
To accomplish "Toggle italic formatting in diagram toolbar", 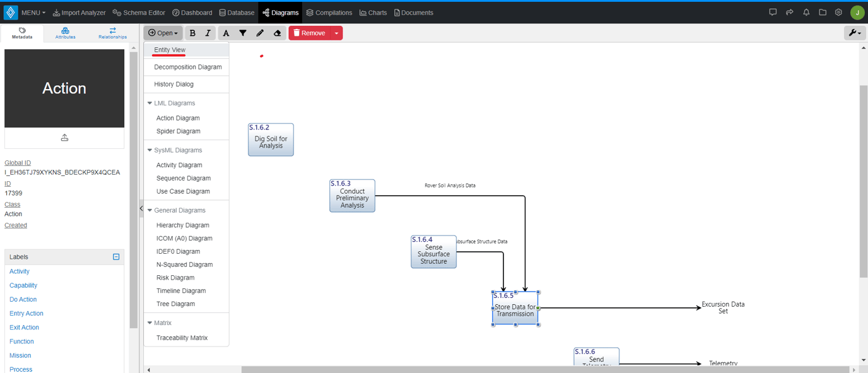I will point(208,33).
